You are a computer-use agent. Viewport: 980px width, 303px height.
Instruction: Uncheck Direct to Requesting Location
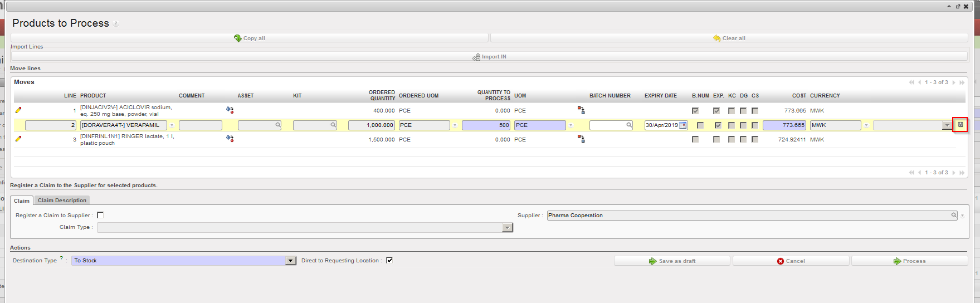tap(389, 260)
